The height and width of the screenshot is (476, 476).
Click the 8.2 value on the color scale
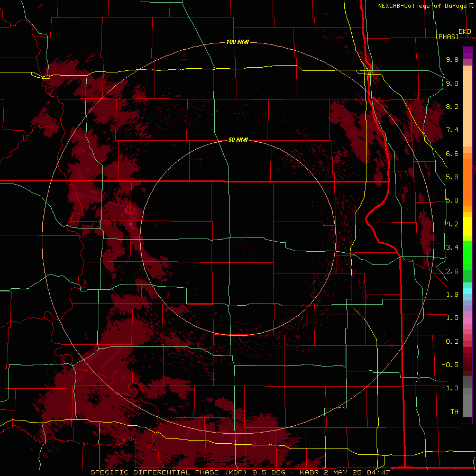452,106
